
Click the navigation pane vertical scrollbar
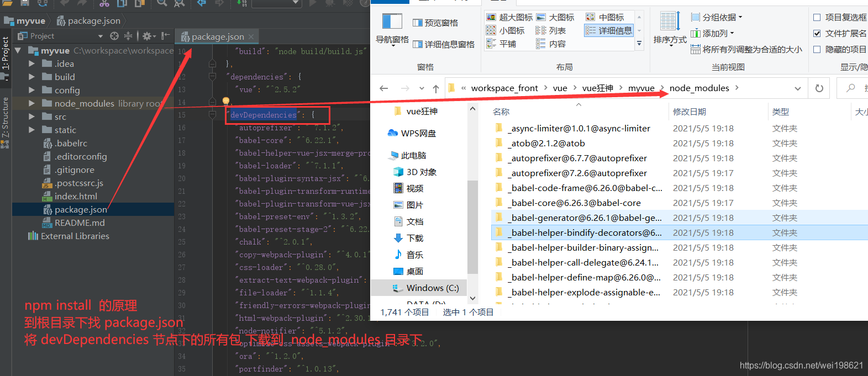472,226
